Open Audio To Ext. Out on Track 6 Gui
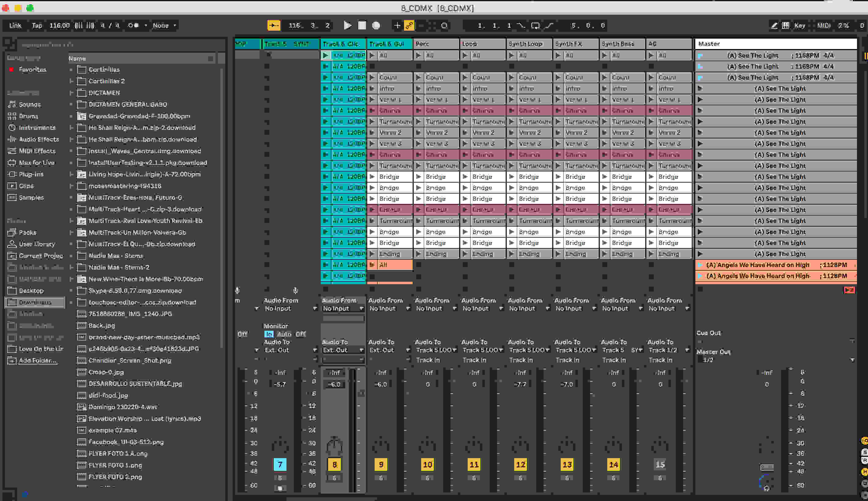 (x=389, y=350)
